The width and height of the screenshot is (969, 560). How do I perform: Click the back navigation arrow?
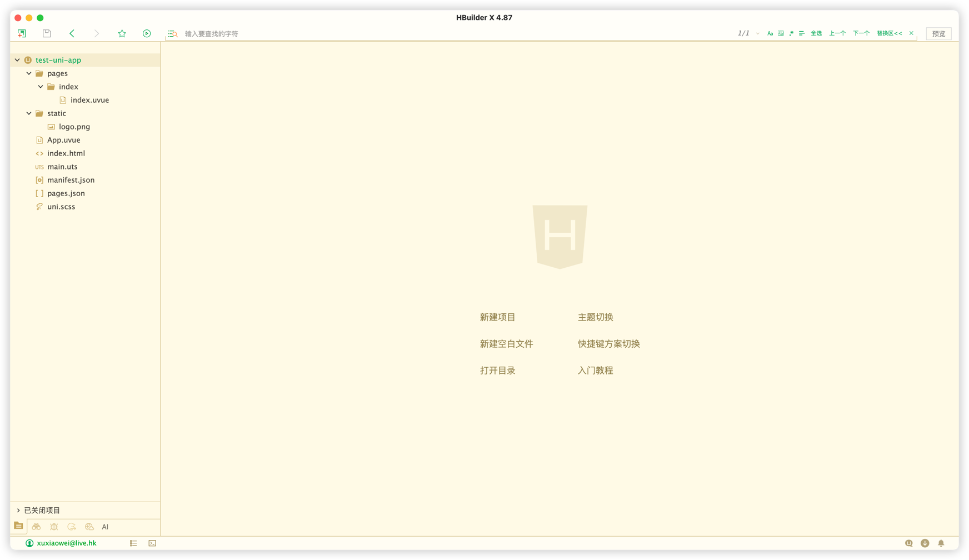(72, 33)
